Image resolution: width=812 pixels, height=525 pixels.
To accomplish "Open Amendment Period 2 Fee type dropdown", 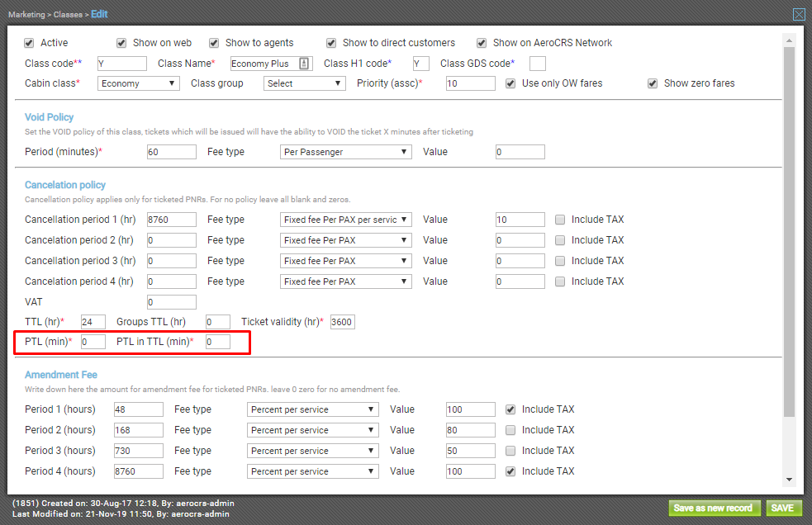I will tap(313, 430).
